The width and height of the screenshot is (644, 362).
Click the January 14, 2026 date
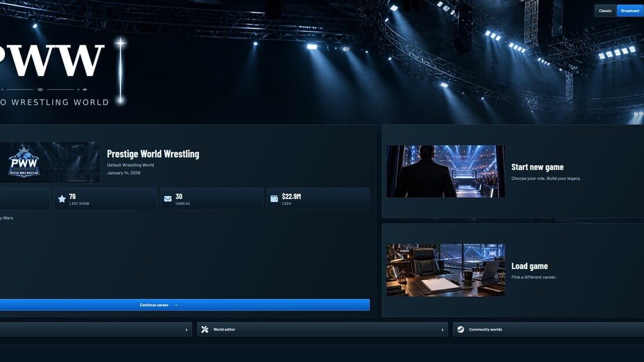pyautogui.click(x=124, y=173)
